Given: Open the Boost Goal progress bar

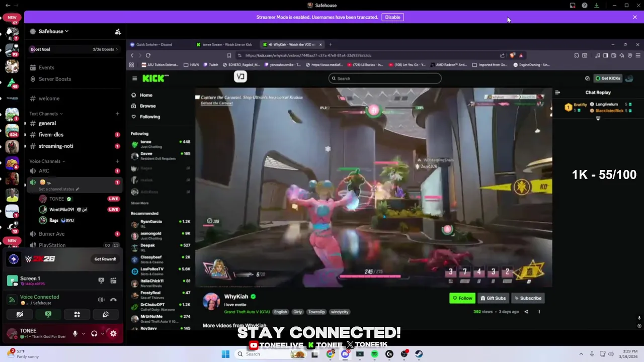Looking at the screenshot, I should pyautogui.click(x=74, y=49).
